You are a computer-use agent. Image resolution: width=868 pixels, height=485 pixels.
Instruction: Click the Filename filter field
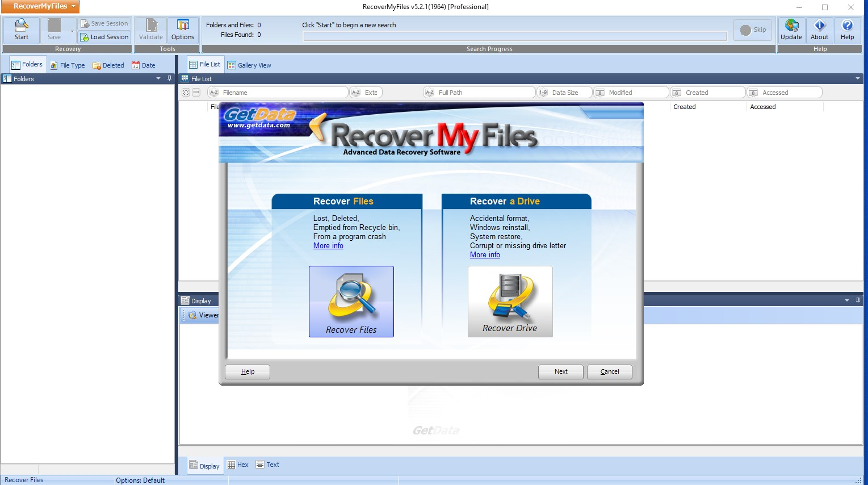[x=278, y=93]
